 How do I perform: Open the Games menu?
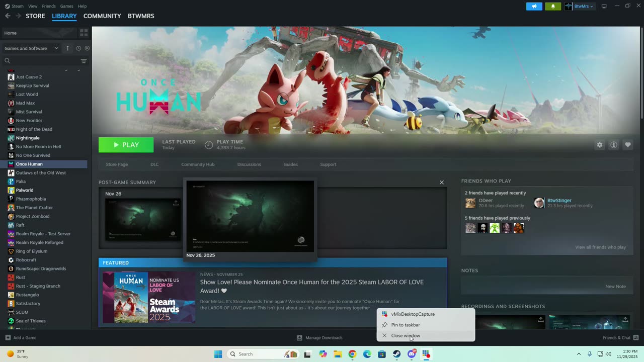[x=66, y=6]
